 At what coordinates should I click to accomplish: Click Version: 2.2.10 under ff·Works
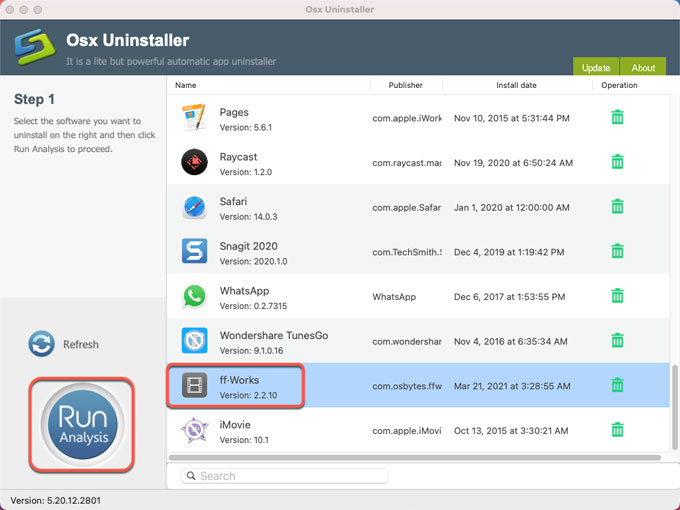click(248, 395)
